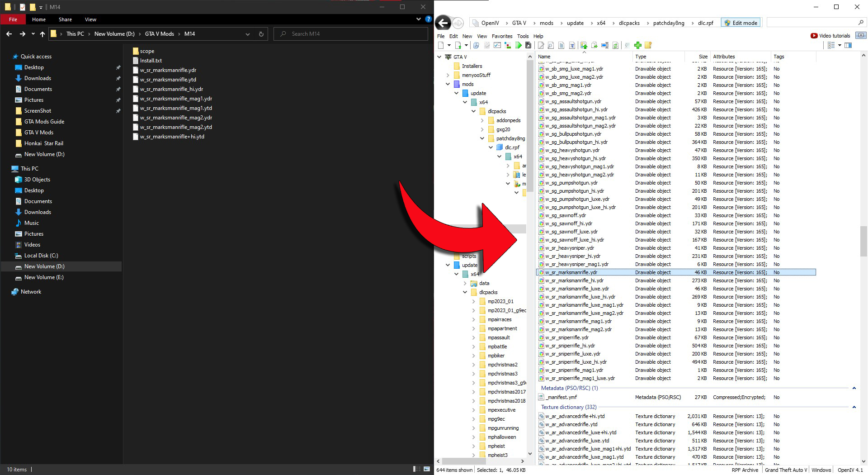
Task: Click the green plus add file icon
Action: (637, 45)
